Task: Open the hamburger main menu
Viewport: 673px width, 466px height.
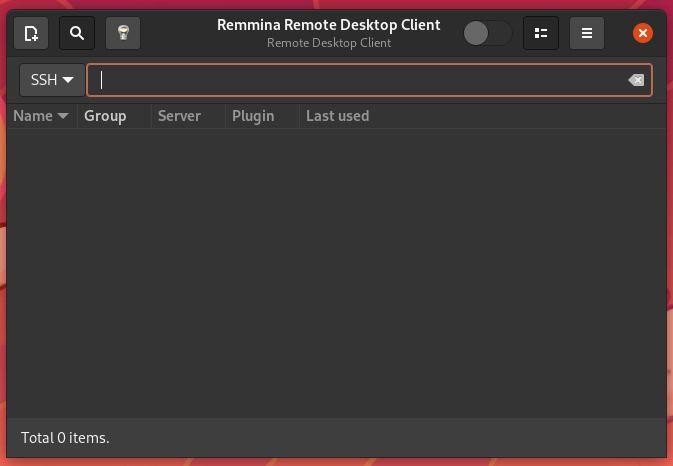Action: [x=587, y=33]
